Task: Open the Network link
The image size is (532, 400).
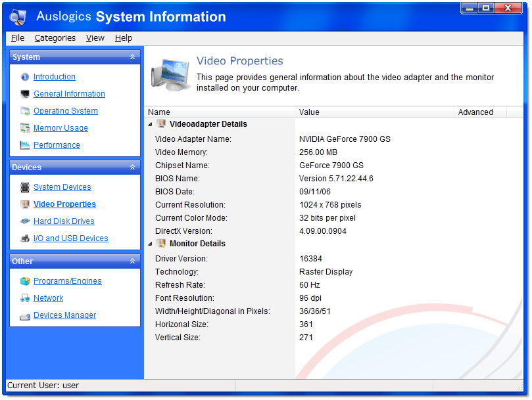Action: (48, 298)
